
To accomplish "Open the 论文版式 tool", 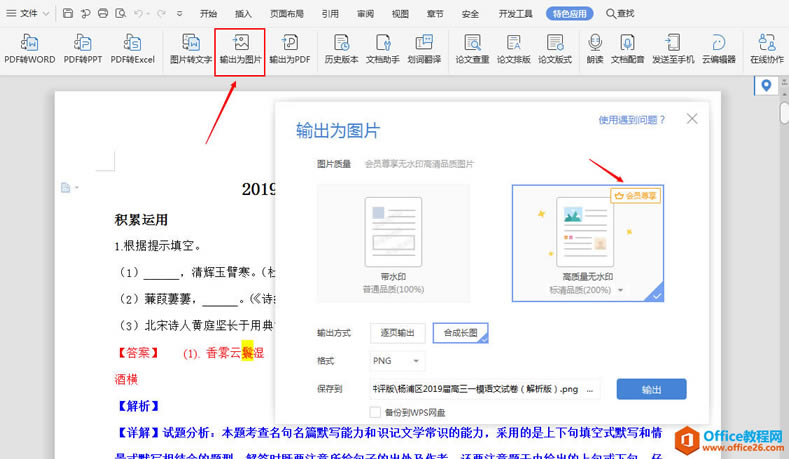I will pyautogui.click(x=555, y=49).
